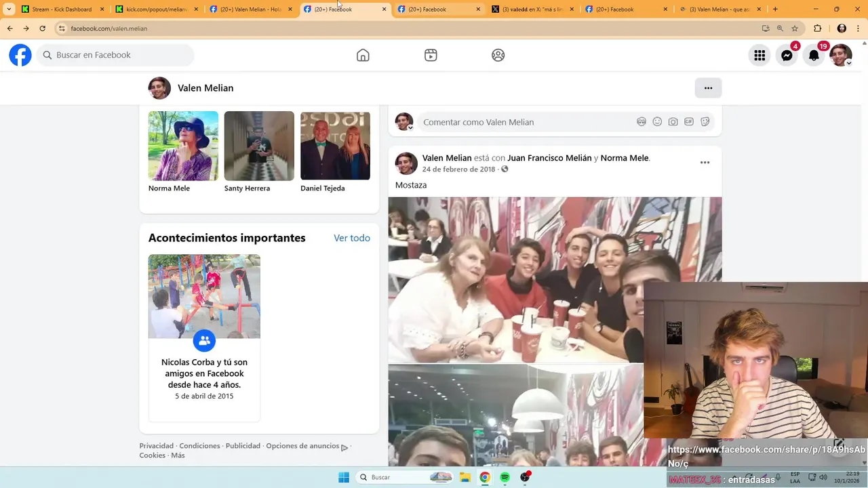
Task: Open the Facebook Home icon
Action: coord(363,55)
